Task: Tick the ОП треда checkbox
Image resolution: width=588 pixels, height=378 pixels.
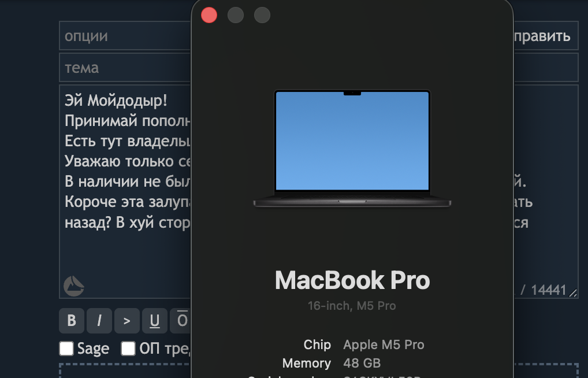Action: pyautogui.click(x=128, y=349)
